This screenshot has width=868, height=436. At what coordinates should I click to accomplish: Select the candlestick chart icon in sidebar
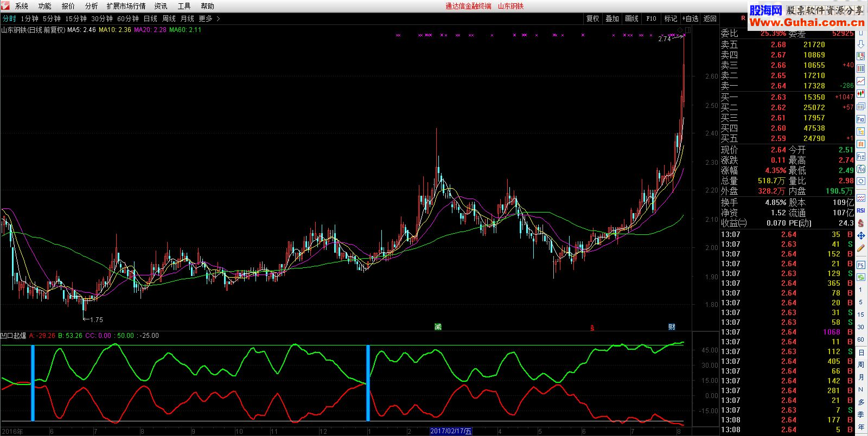pos(861,93)
